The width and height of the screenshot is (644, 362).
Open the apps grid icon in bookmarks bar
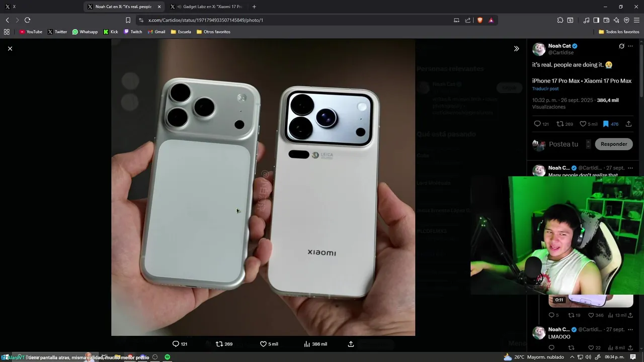7,32
